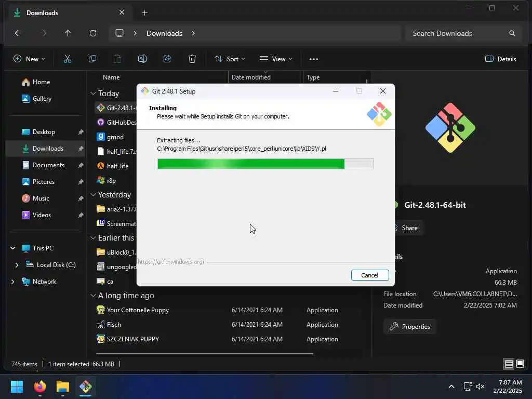Open a new File Explorer tab
The height and width of the screenshot is (399, 532).
click(x=144, y=13)
